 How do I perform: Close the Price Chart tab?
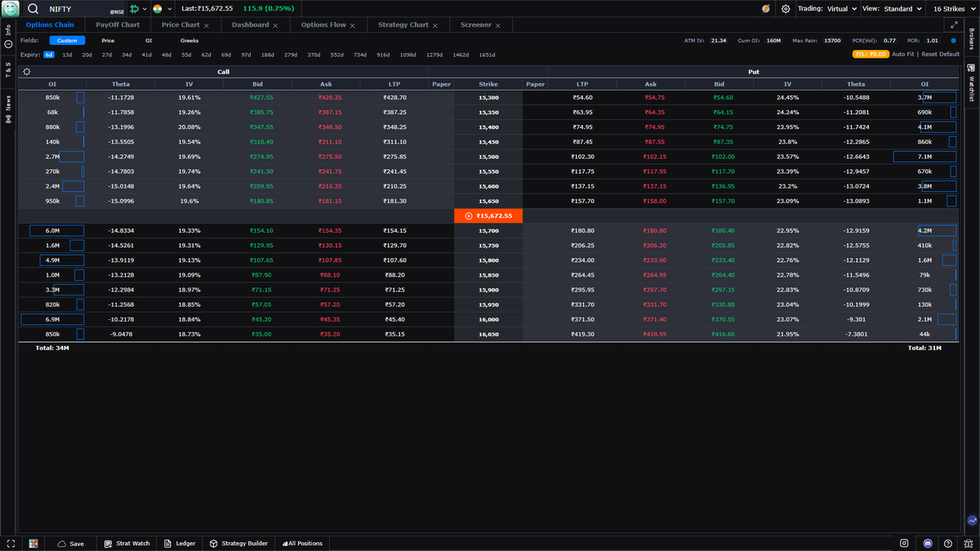(207, 25)
